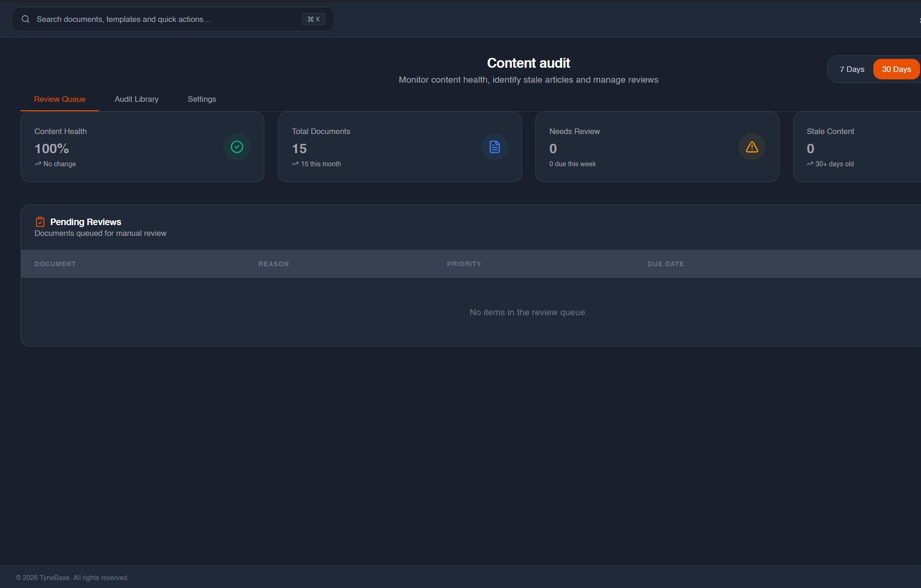This screenshot has height=588, width=921.
Task: Click the 15 this month trend icon
Action: pyautogui.click(x=295, y=164)
